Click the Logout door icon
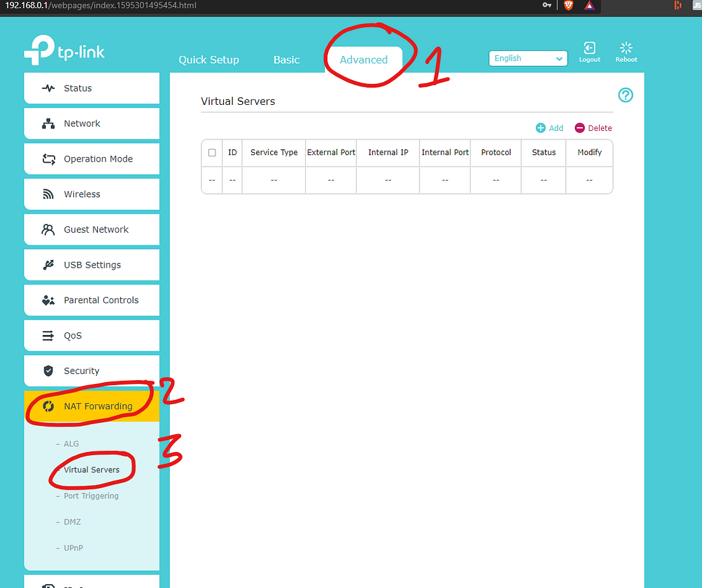Viewport: 702px width, 588px height. point(589,48)
